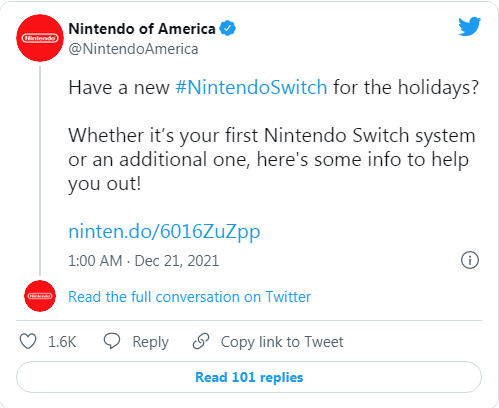Screen dimensions: 499x408
Task: Click the vertical thread line under avatar
Action: [40, 171]
